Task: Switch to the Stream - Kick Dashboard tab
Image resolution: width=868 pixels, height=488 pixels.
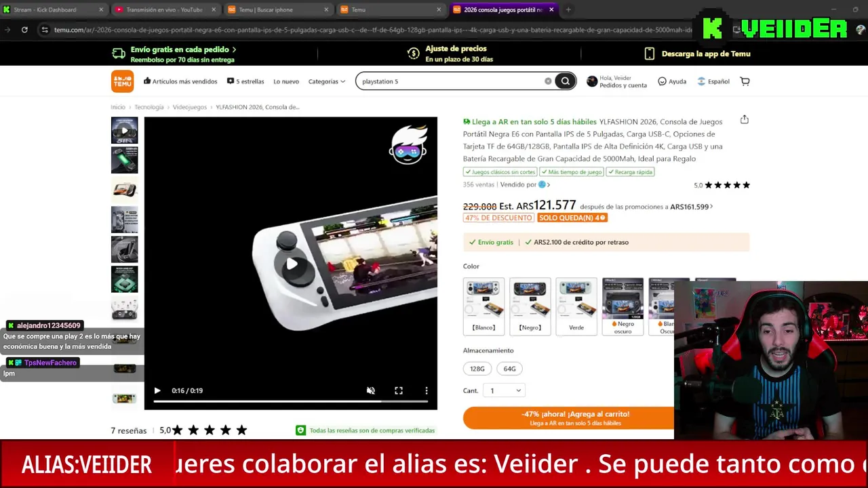Action: [x=53, y=9]
